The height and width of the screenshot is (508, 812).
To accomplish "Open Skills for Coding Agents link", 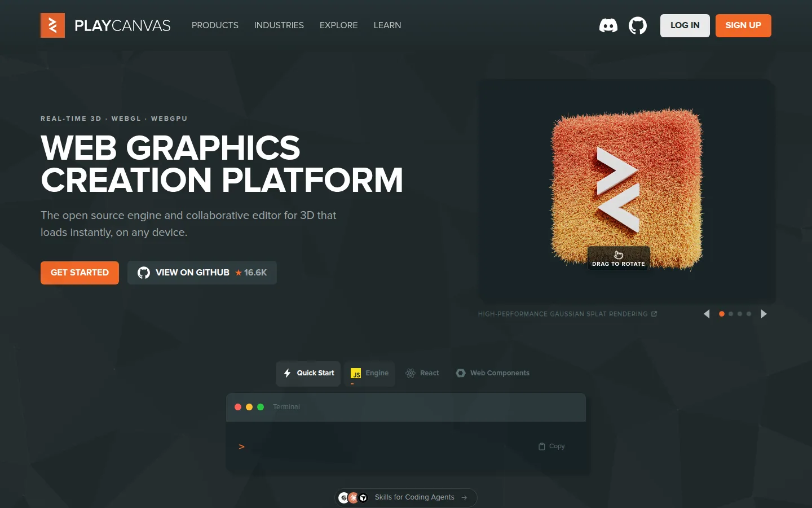I will [406, 497].
